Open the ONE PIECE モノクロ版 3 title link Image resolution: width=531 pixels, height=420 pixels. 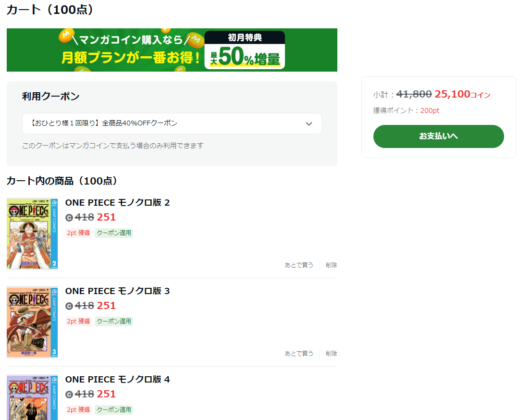tap(117, 291)
